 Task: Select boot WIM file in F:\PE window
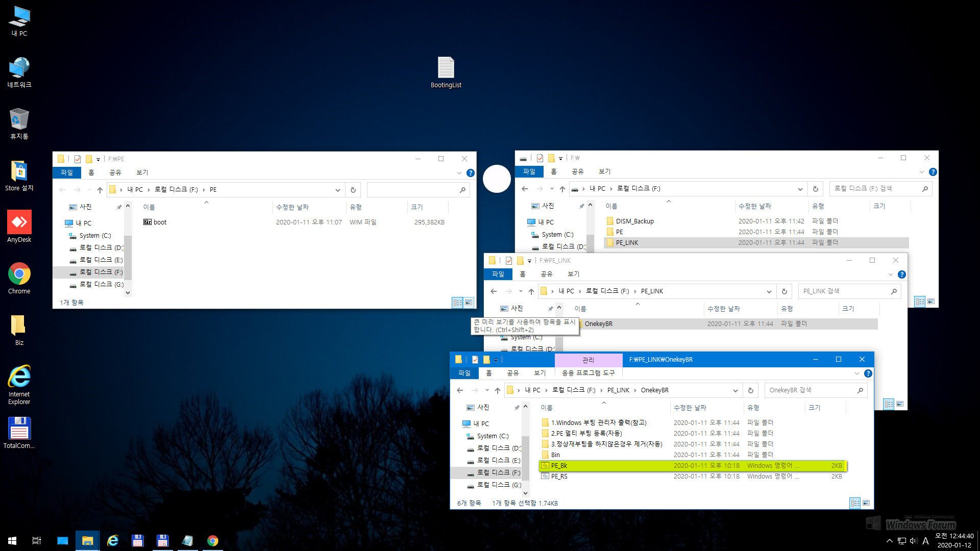[x=295, y=222]
